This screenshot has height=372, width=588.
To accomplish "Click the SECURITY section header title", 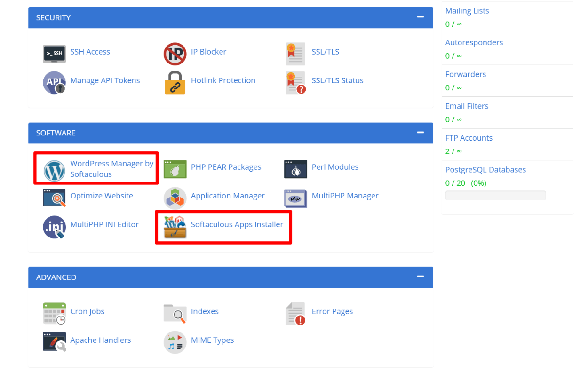I will [x=53, y=17].
